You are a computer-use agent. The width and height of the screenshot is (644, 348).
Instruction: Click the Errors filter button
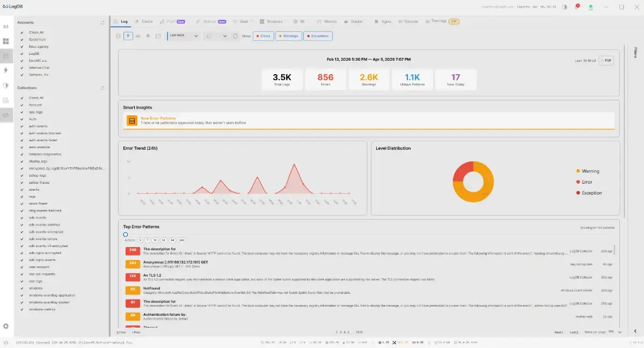pyautogui.click(x=263, y=36)
